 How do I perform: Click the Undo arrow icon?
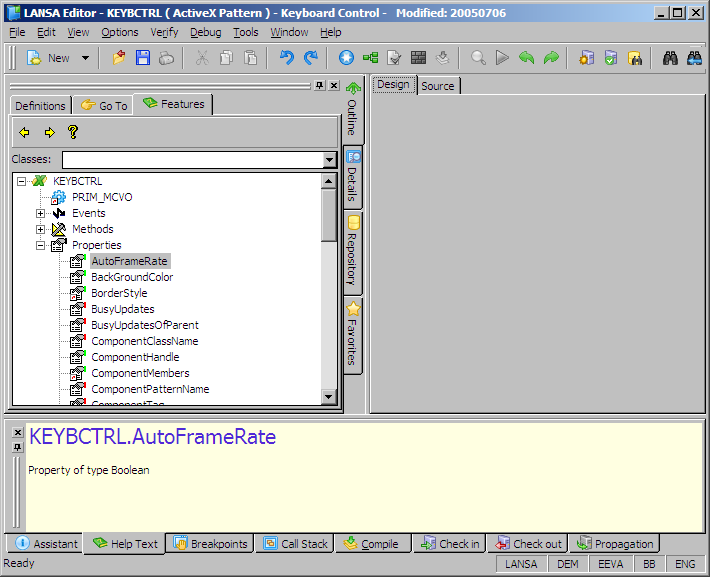click(x=287, y=58)
